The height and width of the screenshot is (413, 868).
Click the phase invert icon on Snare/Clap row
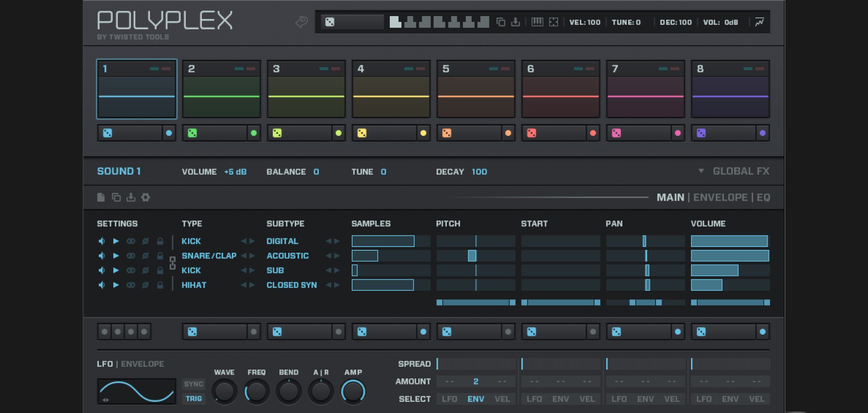[145, 256]
